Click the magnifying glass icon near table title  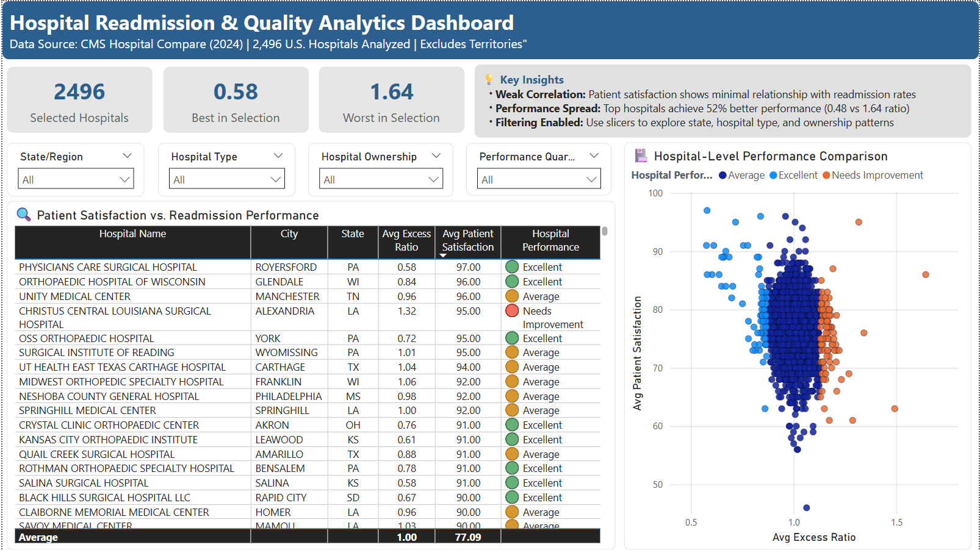tap(23, 215)
